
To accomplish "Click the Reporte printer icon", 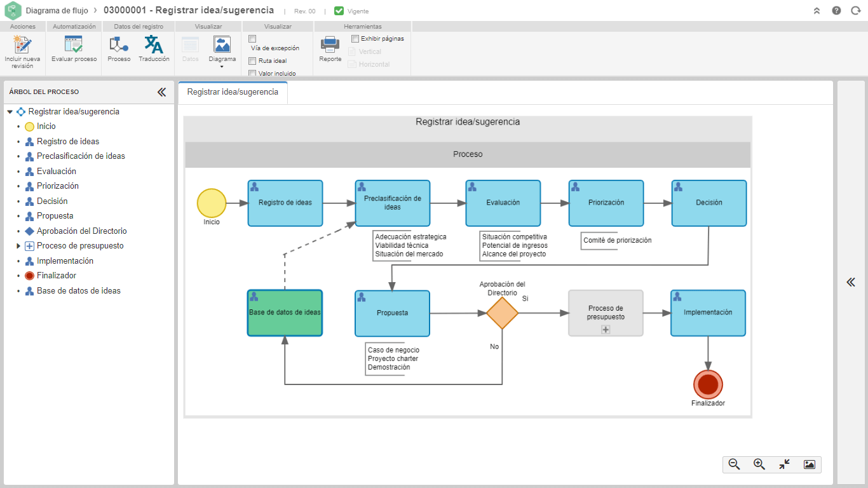I will (330, 44).
